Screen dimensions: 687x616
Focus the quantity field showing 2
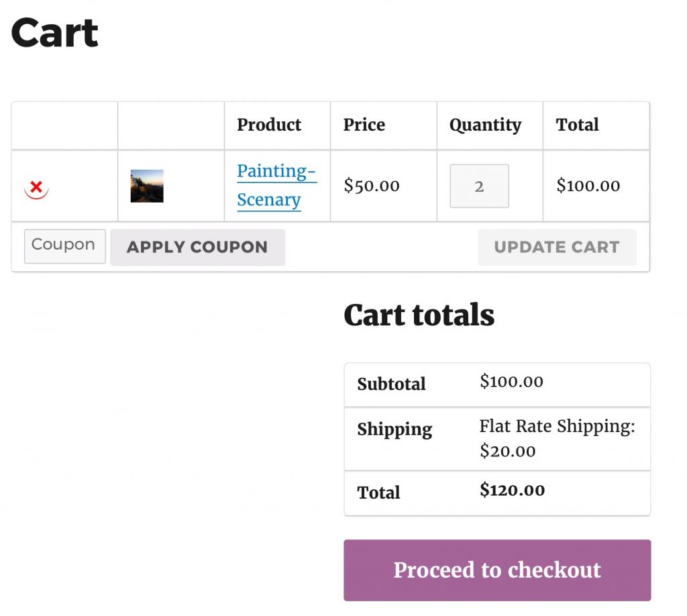click(479, 186)
